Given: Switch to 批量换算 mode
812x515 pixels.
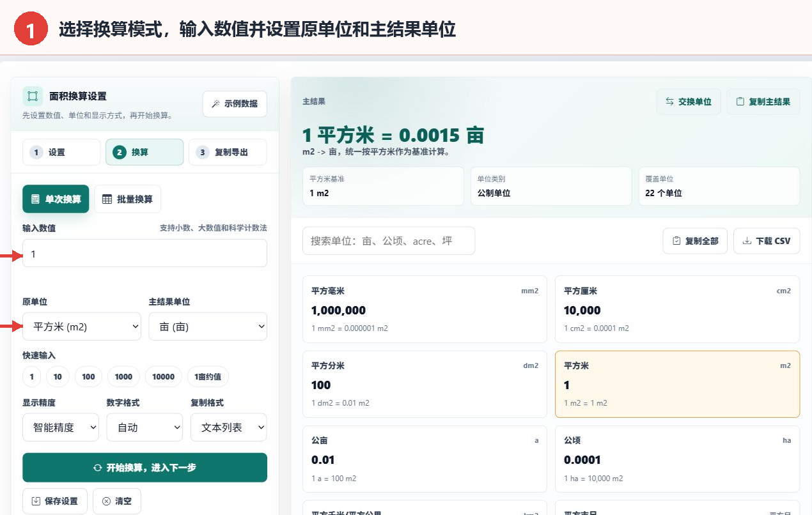Looking at the screenshot, I should 128,199.
